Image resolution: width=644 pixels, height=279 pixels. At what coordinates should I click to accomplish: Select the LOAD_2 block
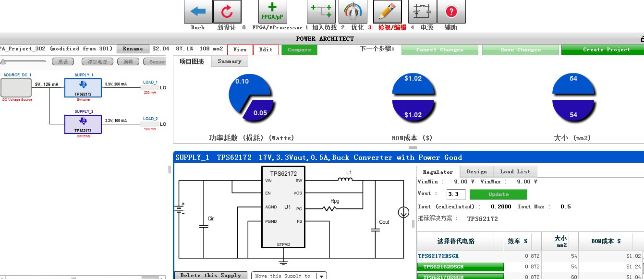(x=150, y=124)
